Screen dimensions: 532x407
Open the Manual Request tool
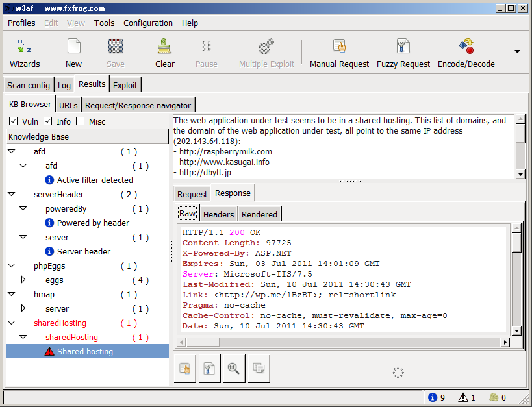[339, 47]
